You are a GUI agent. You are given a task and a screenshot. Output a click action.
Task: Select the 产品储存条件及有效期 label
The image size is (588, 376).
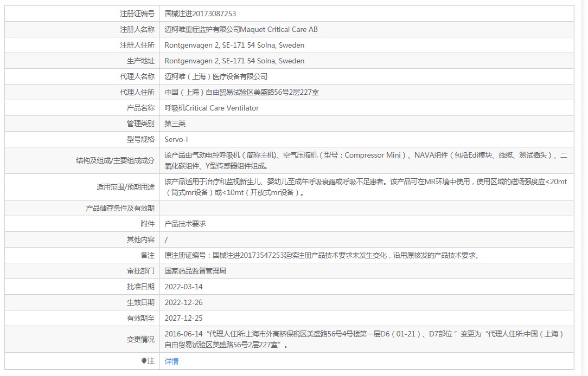point(120,209)
